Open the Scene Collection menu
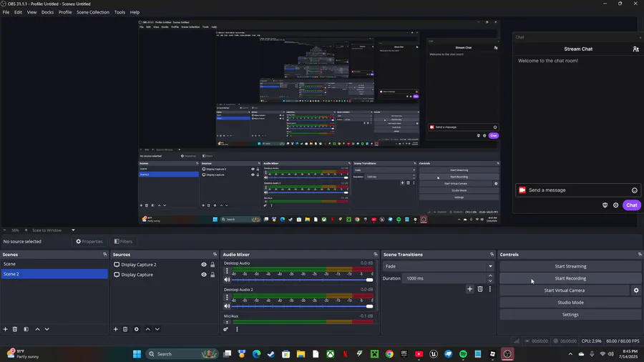The image size is (644, 362). [x=93, y=12]
